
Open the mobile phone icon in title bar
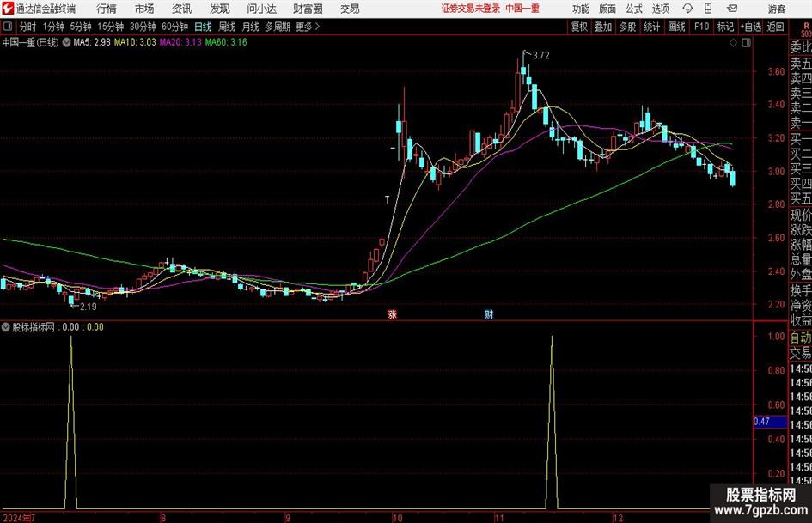[708, 9]
